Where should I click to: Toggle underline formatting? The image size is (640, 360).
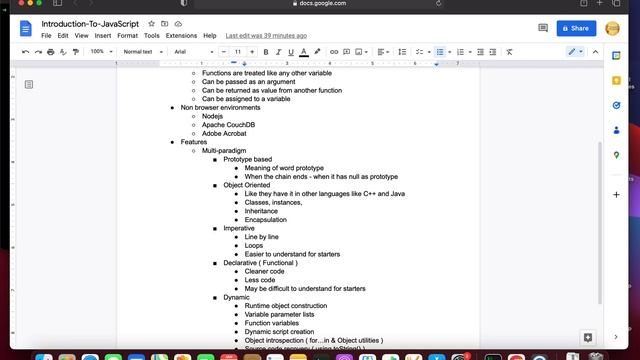[x=291, y=52]
